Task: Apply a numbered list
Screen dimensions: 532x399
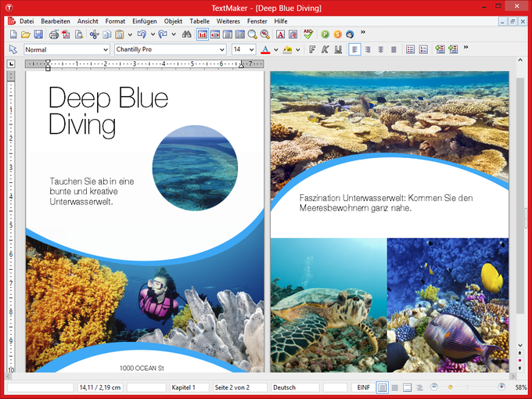Action: point(423,49)
